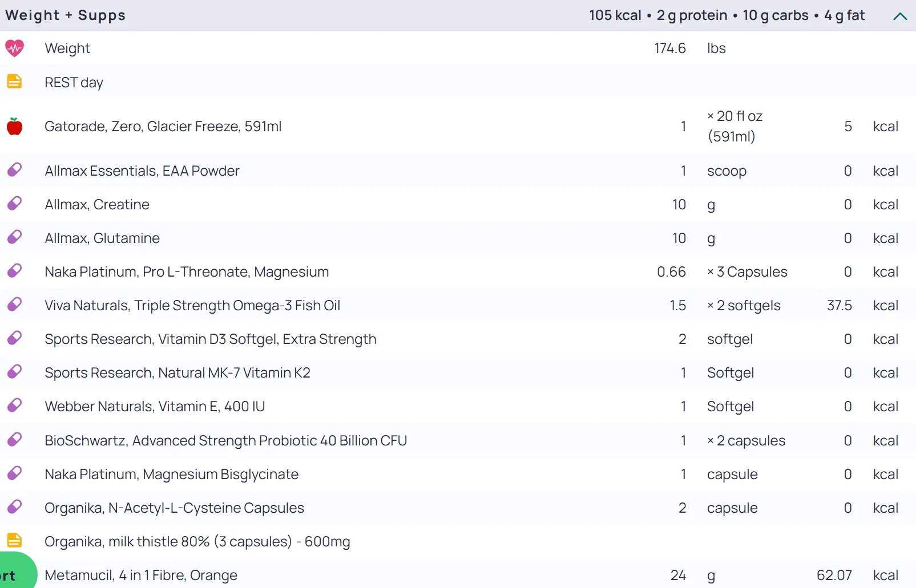
Task: Open Sports Research Natural MK-7 Vitamin K2
Action: (x=177, y=373)
